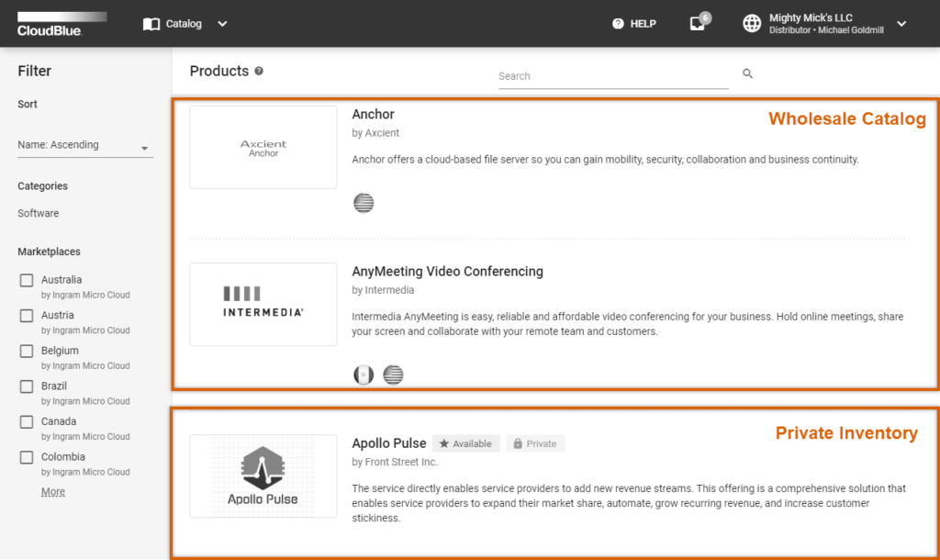Click the HELP question mark icon

[618, 24]
